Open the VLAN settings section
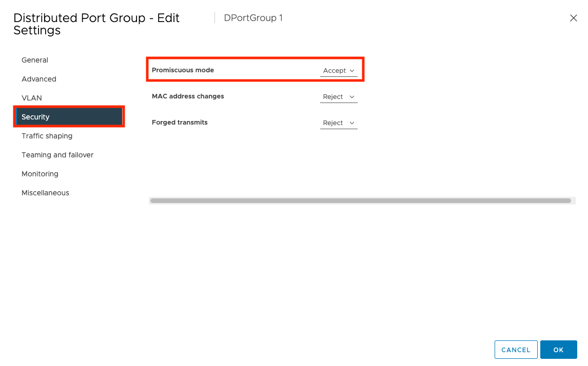This screenshot has height=366, width=588. (x=31, y=97)
